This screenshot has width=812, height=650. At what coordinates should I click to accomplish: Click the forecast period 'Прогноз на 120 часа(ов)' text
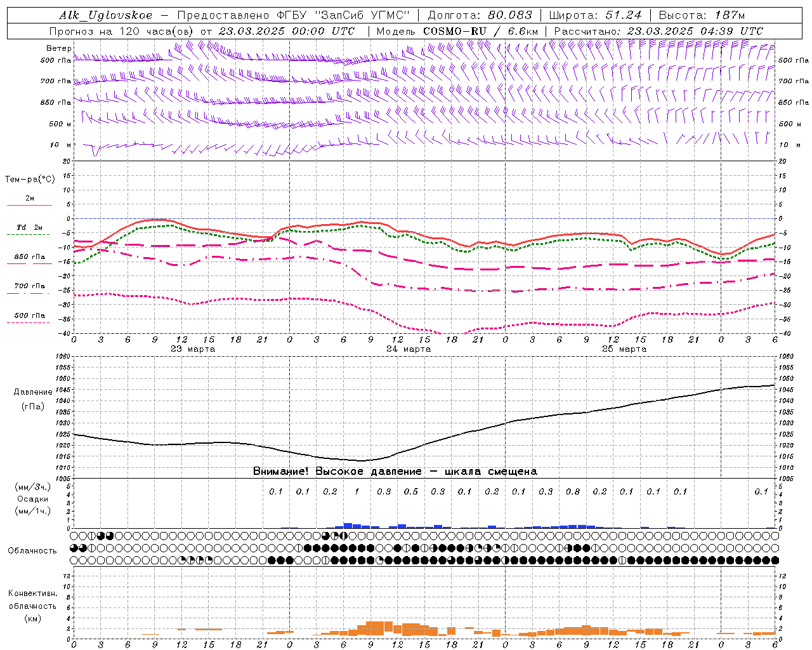(122, 31)
